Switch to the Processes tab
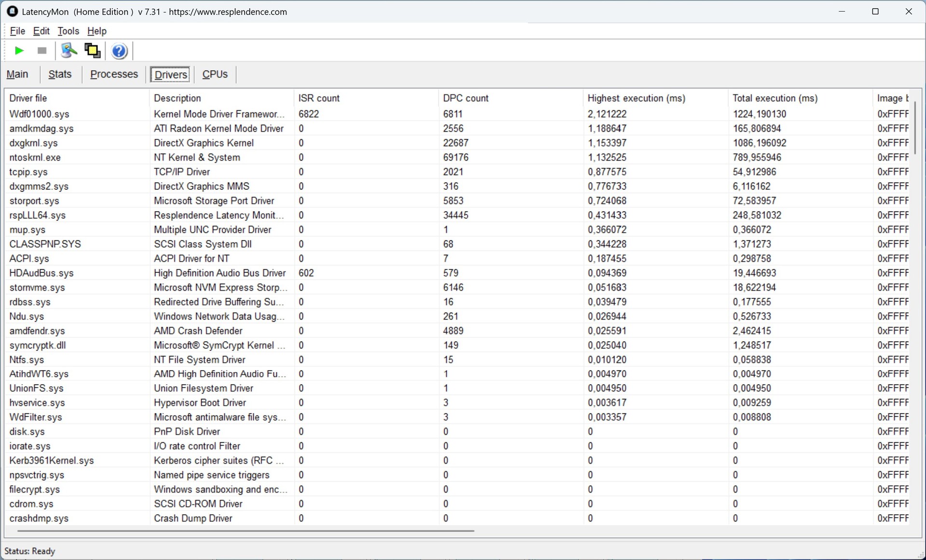 [x=114, y=74]
